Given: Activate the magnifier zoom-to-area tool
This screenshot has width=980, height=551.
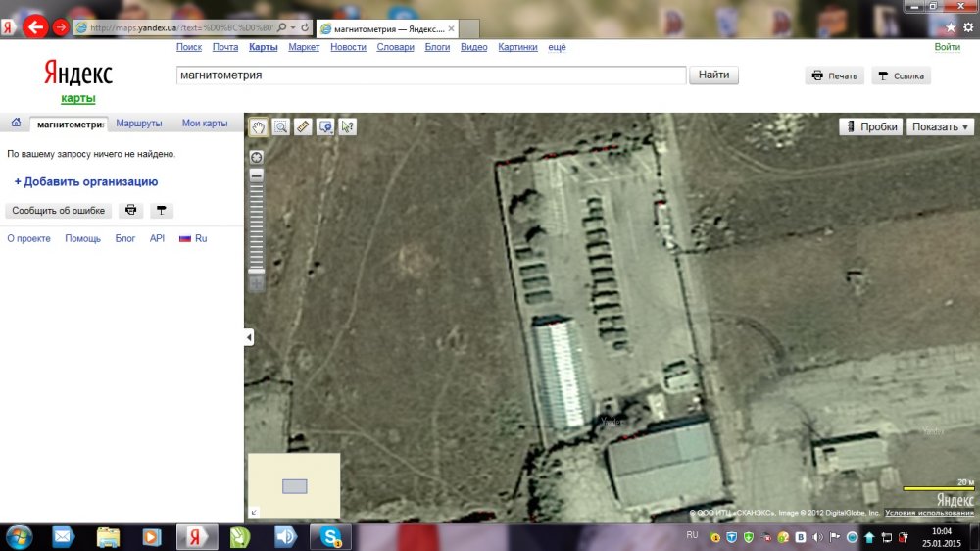Looking at the screenshot, I should pyautogui.click(x=281, y=126).
